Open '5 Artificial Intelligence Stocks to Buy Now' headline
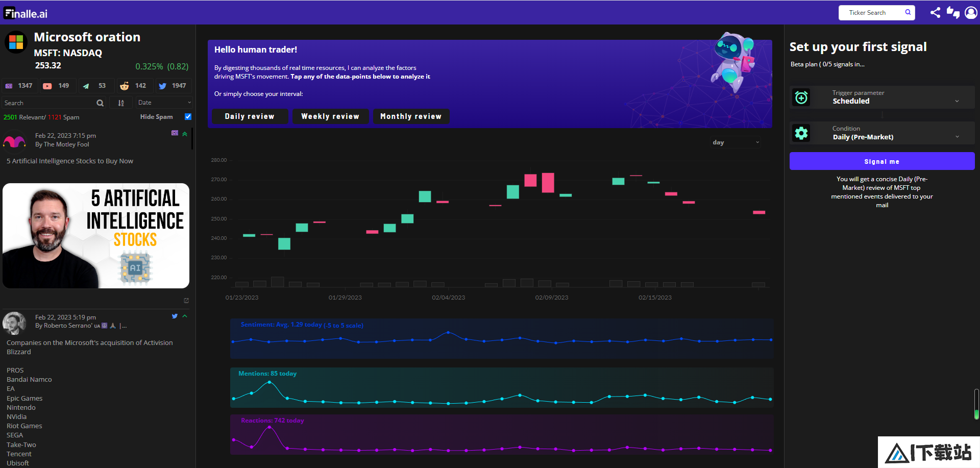 [70, 161]
